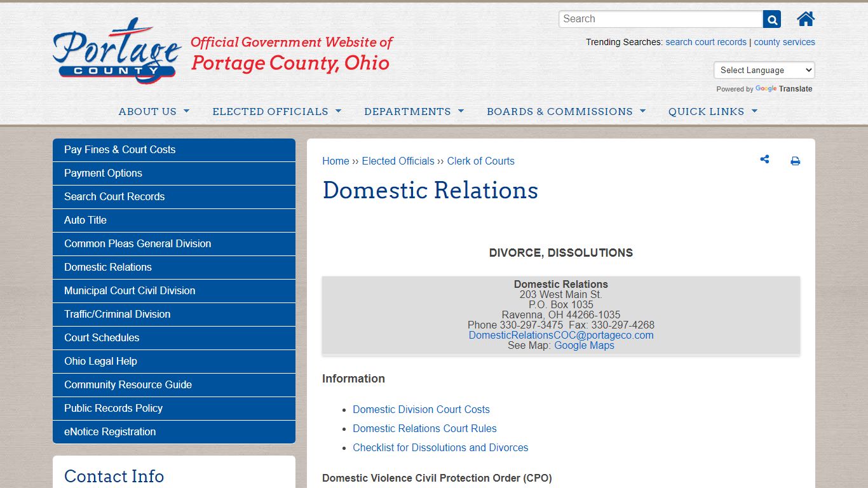Open Common Pleas General Division

pyautogui.click(x=174, y=244)
